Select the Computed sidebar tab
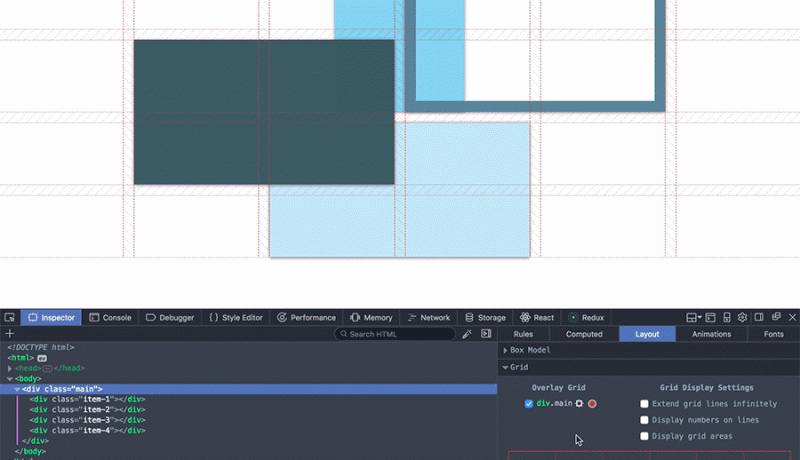The width and height of the screenshot is (800, 460). click(584, 334)
